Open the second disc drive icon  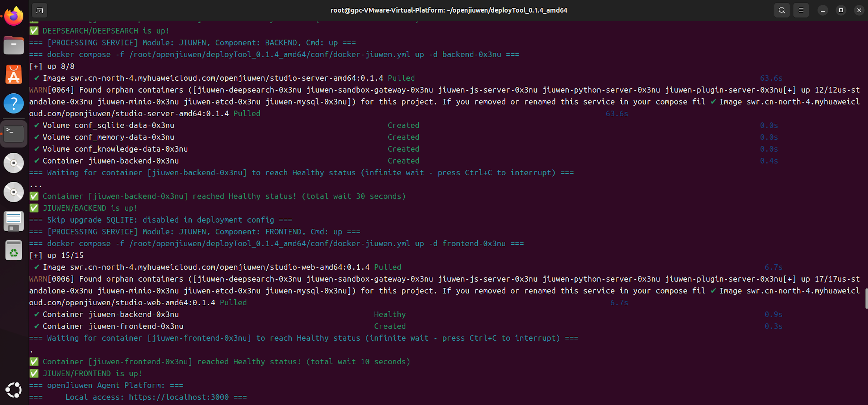pos(14,192)
